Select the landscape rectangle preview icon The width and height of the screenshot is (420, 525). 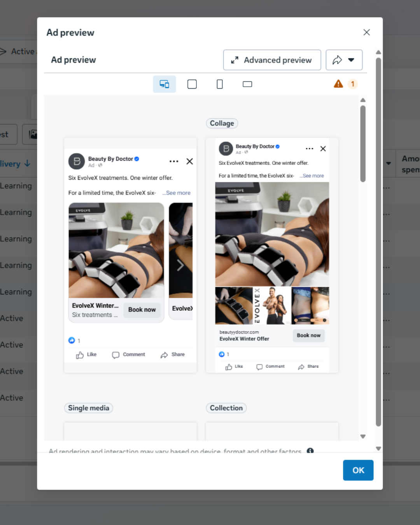(247, 84)
